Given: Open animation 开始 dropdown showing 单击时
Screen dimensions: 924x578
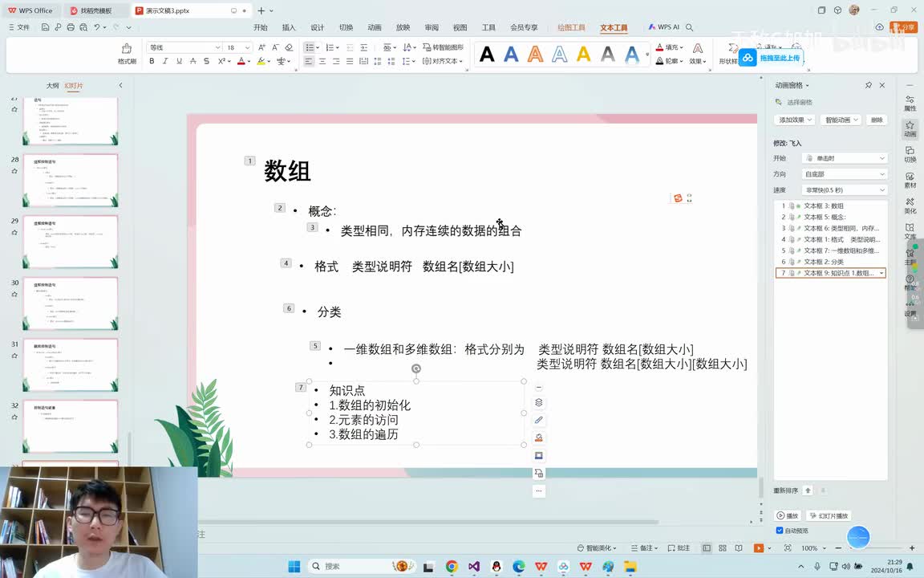Looking at the screenshot, I should coord(845,158).
